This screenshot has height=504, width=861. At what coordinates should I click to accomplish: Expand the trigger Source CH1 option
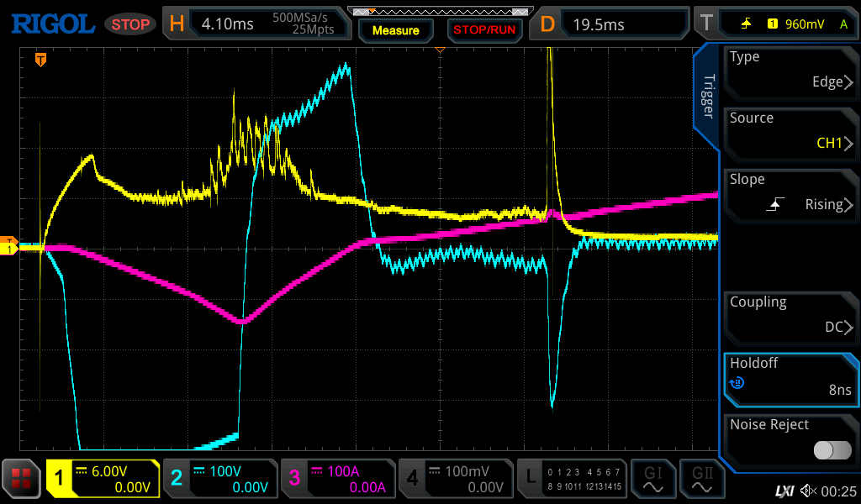(x=790, y=131)
